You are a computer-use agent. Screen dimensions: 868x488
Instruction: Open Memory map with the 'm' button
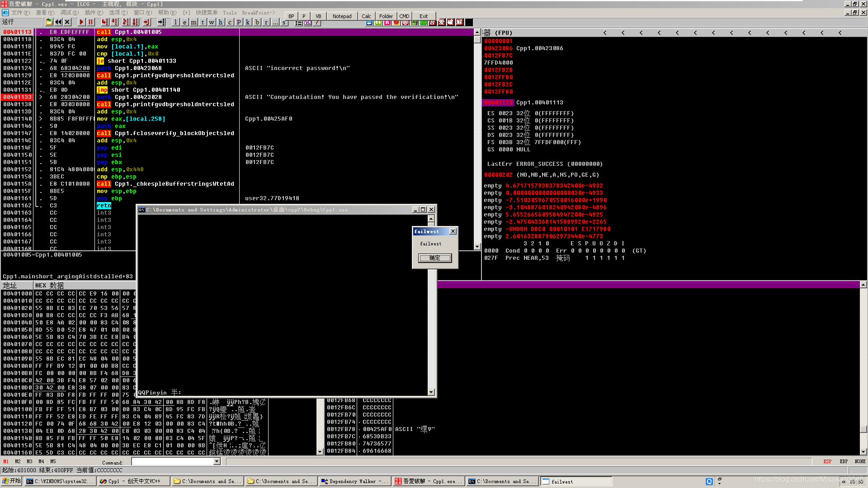click(193, 22)
